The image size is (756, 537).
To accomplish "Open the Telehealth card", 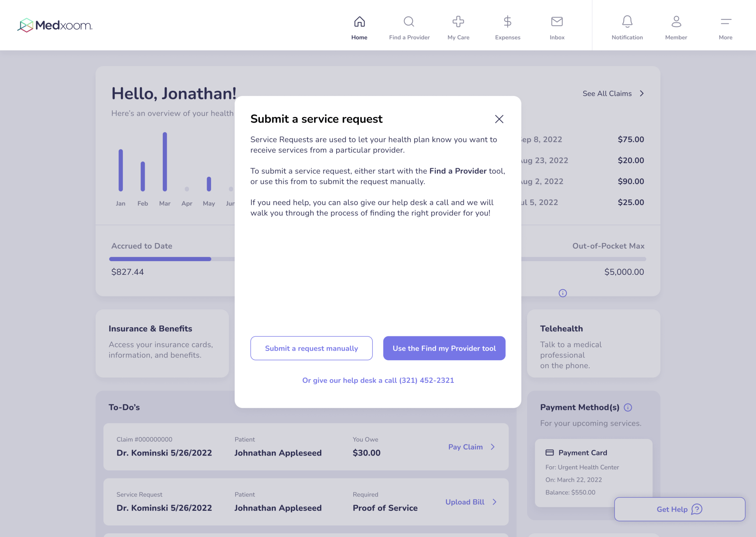I will pyautogui.click(x=594, y=343).
